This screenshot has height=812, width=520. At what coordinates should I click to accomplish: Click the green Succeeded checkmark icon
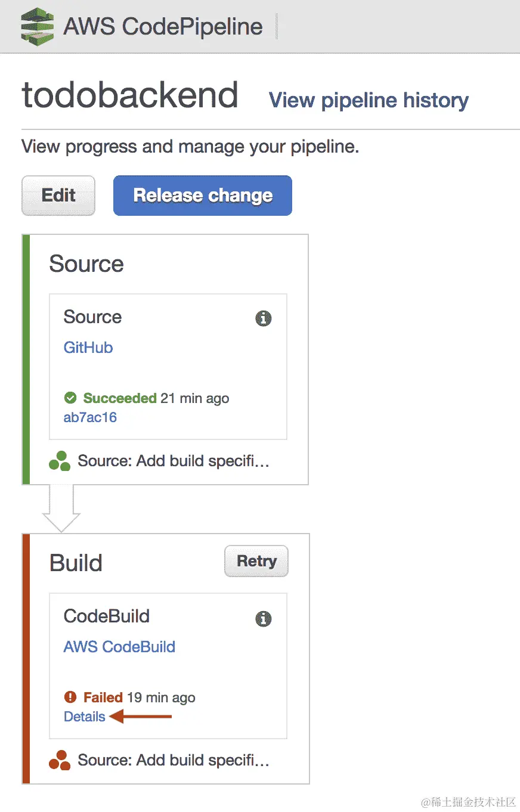[x=70, y=398]
